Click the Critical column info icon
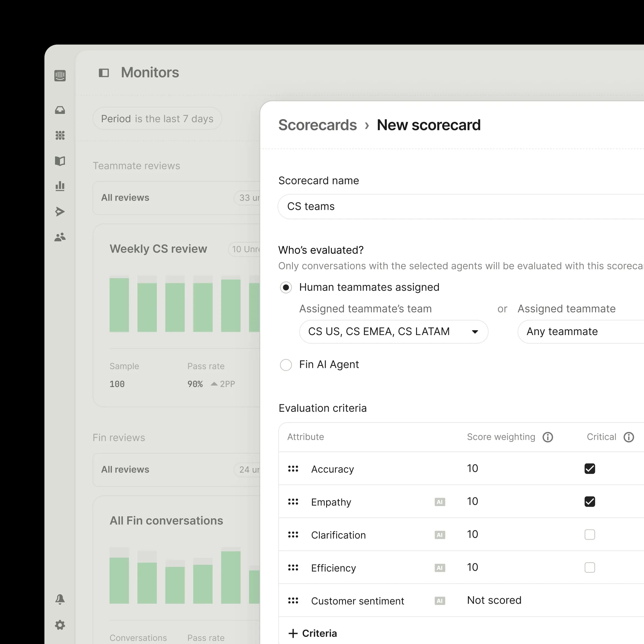The width and height of the screenshot is (644, 644). 629,437
